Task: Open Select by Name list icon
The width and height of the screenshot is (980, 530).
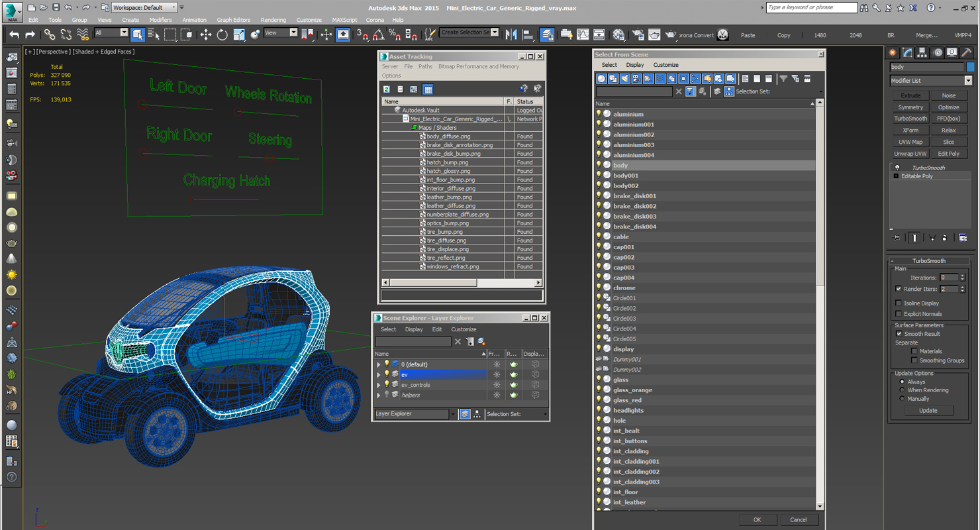Action: [x=154, y=34]
